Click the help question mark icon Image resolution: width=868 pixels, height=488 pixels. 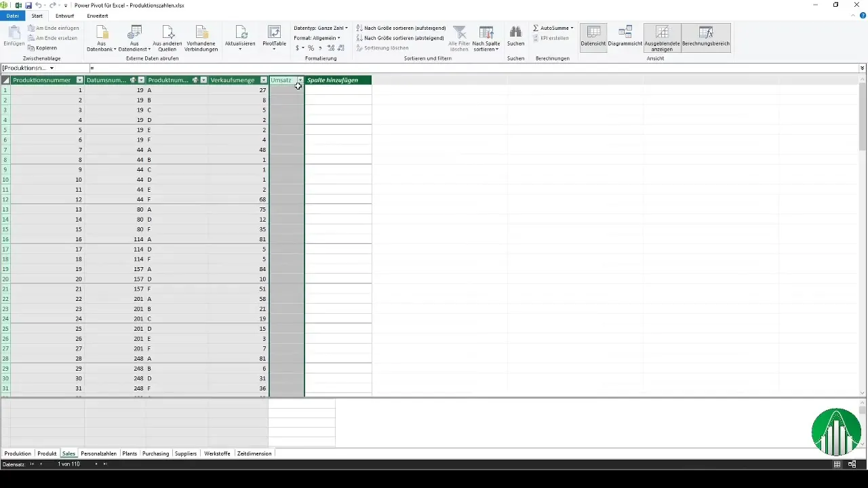tap(863, 16)
